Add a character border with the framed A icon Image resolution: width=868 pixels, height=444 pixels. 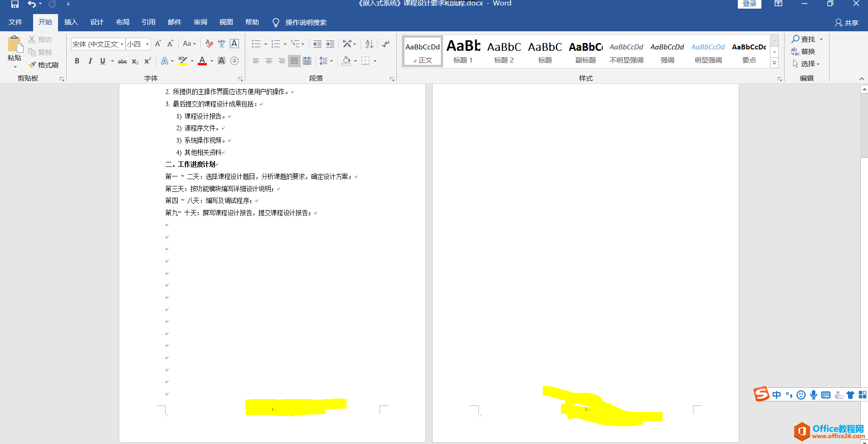(234, 44)
